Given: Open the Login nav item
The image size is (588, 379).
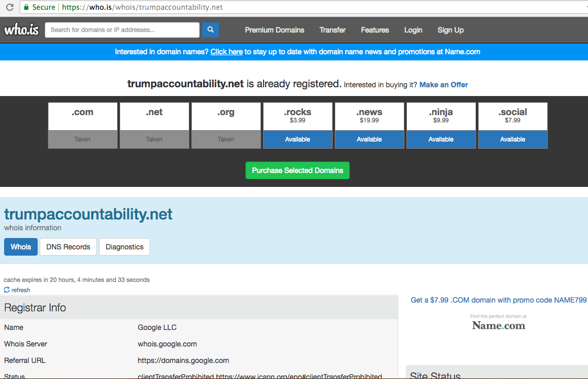Looking at the screenshot, I should pos(413,30).
